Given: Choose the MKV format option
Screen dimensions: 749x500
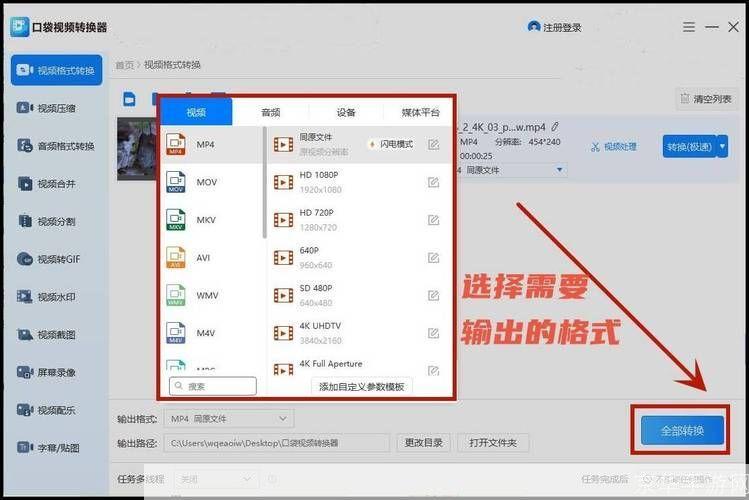Looking at the screenshot, I should [x=206, y=220].
